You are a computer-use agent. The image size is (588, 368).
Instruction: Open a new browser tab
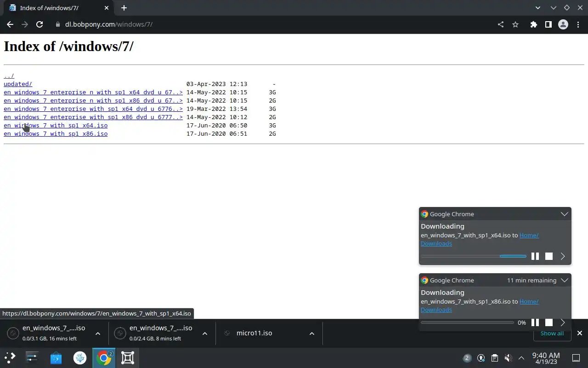[124, 8]
